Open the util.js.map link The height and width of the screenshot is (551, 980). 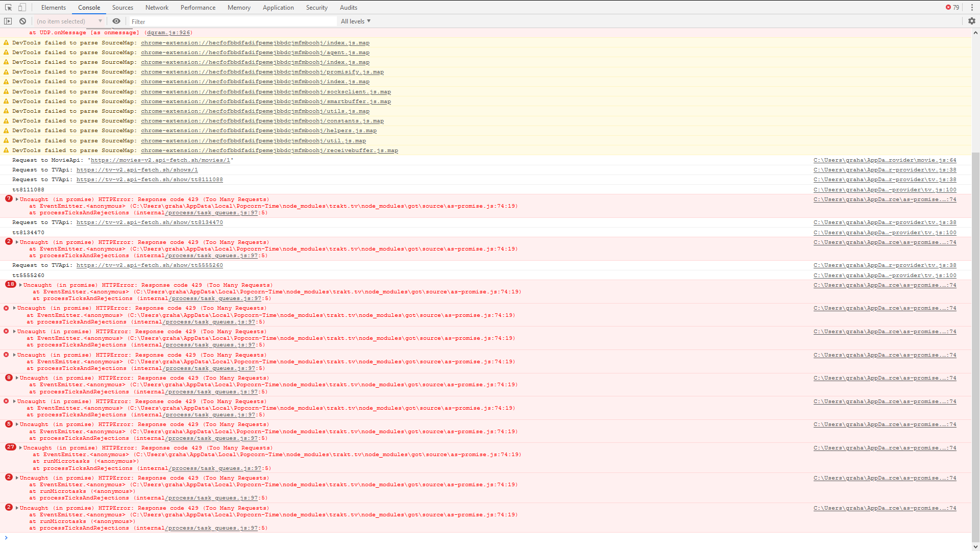pyautogui.click(x=254, y=141)
